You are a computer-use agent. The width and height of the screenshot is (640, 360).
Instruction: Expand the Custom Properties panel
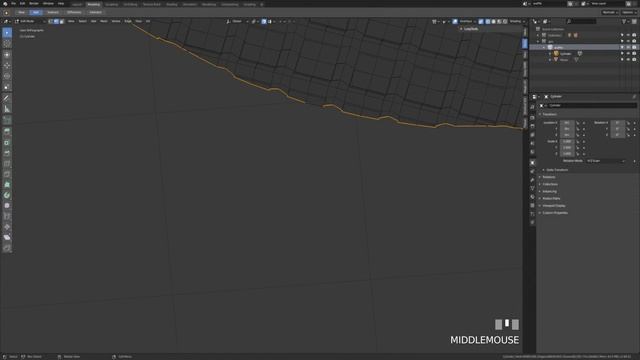pyautogui.click(x=555, y=213)
